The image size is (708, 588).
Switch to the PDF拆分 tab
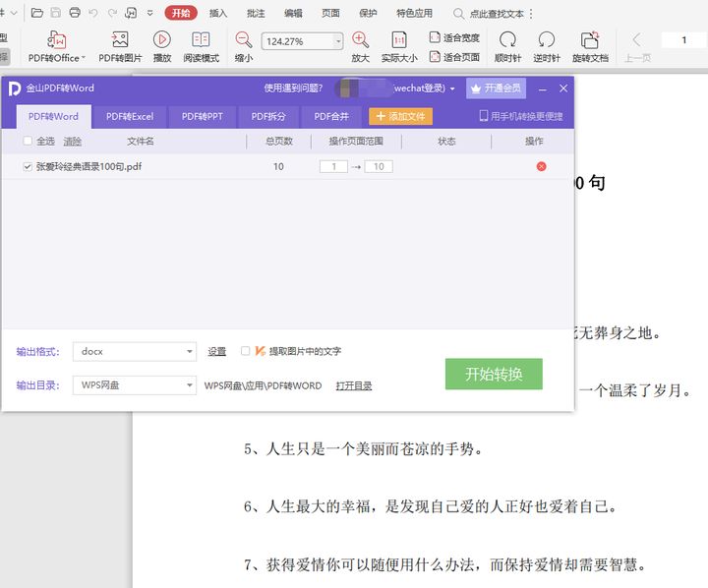[268, 116]
